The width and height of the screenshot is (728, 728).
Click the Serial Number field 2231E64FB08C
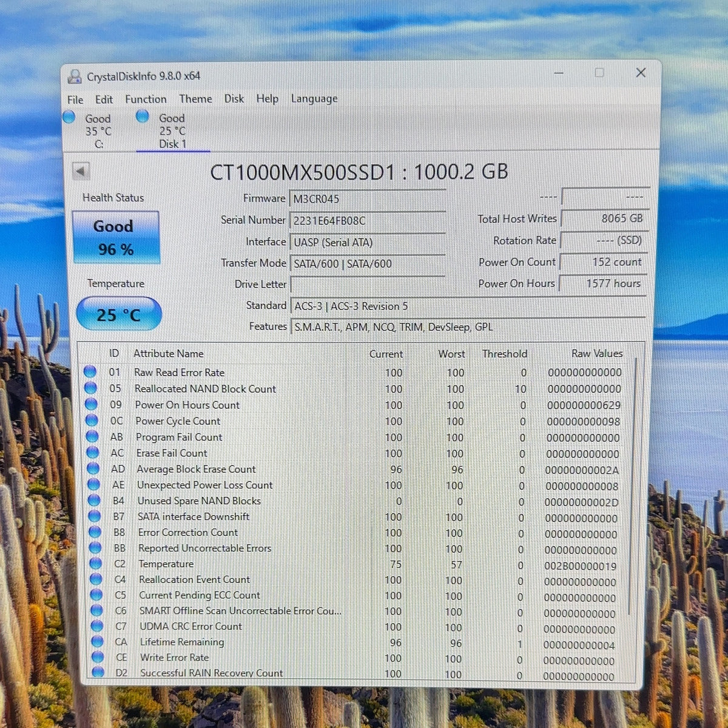[x=368, y=221]
